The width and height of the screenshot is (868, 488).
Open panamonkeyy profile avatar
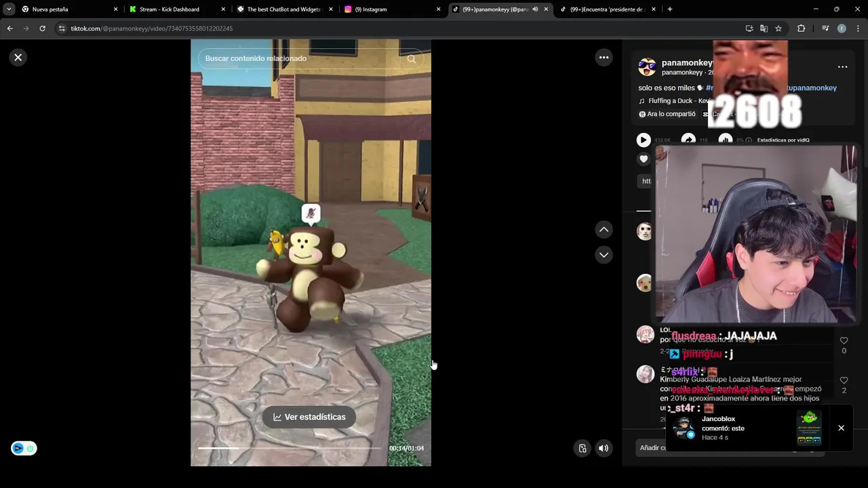pos(648,67)
